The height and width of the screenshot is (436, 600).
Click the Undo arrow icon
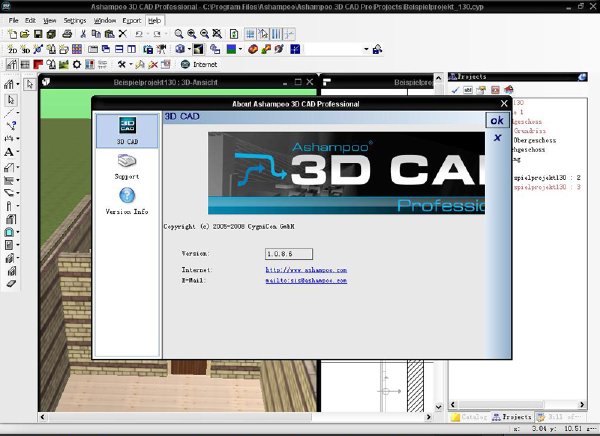click(x=139, y=34)
